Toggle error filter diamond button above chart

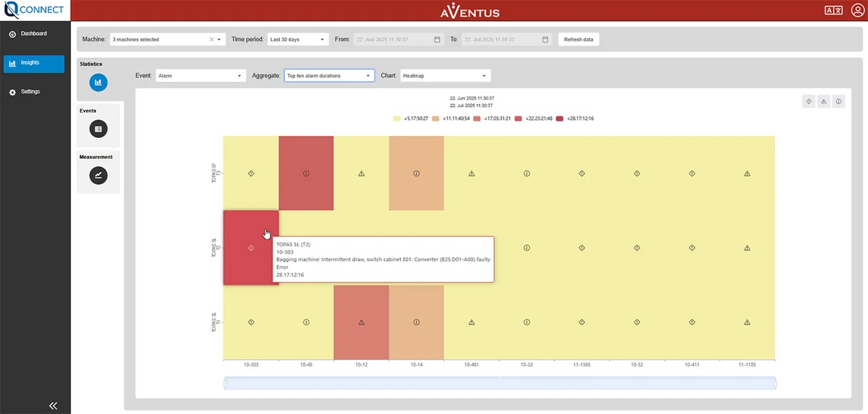pos(809,102)
